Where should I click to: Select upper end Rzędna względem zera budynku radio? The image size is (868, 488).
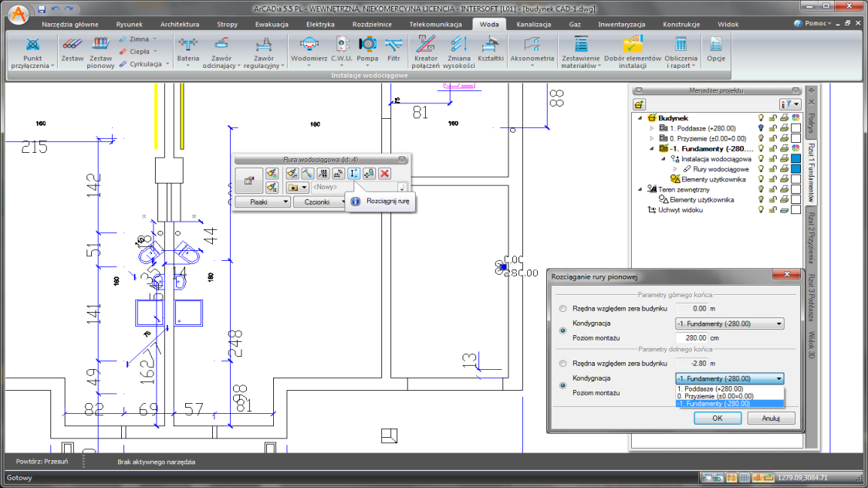click(563, 309)
